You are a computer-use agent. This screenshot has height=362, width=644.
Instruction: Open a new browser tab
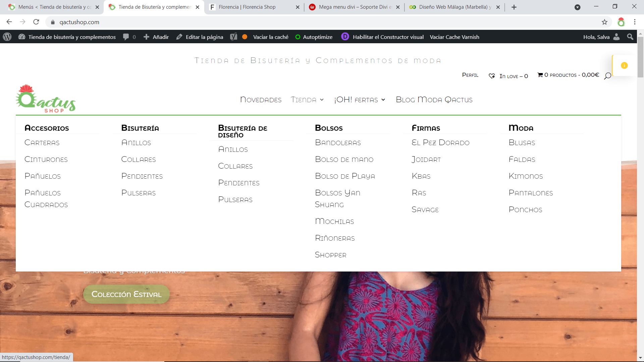(x=514, y=7)
